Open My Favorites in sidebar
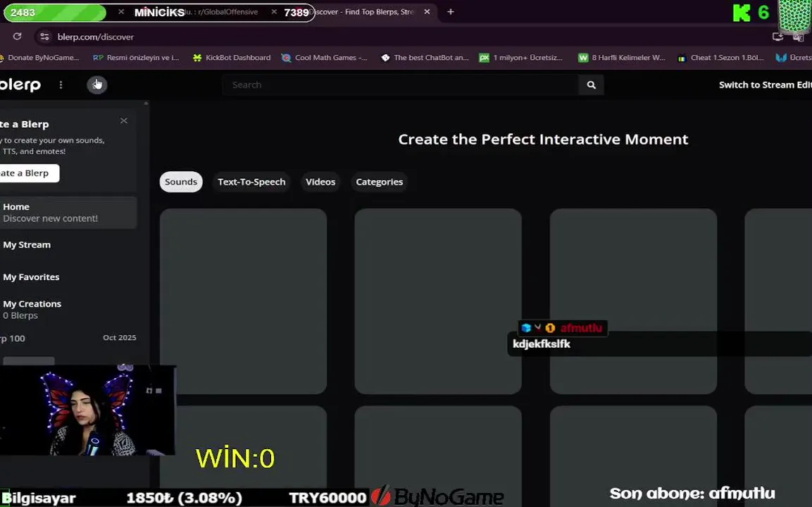 (31, 277)
